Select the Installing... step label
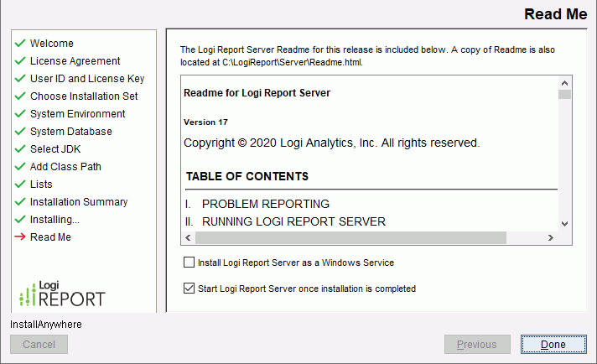The height and width of the screenshot is (364, 597). (x=55, y=219)
